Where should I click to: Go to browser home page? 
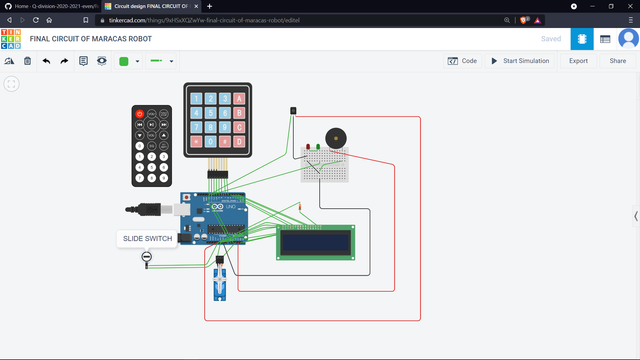(x=49, y=20)
